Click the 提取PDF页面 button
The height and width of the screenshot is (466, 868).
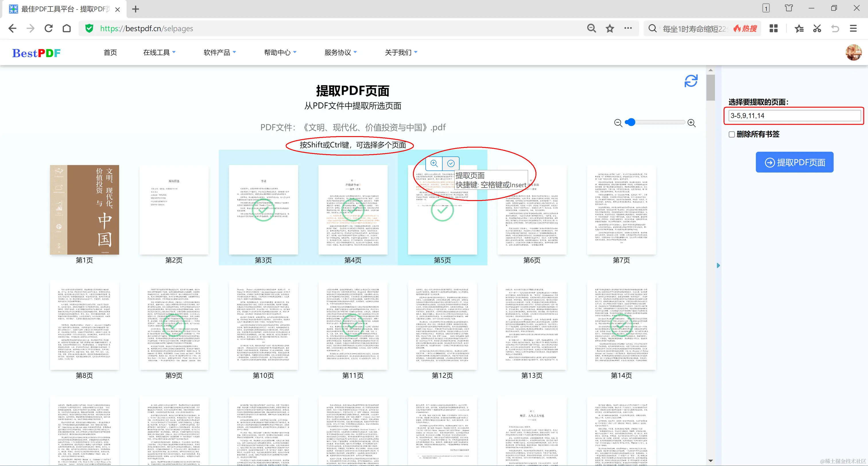[794, 163]
